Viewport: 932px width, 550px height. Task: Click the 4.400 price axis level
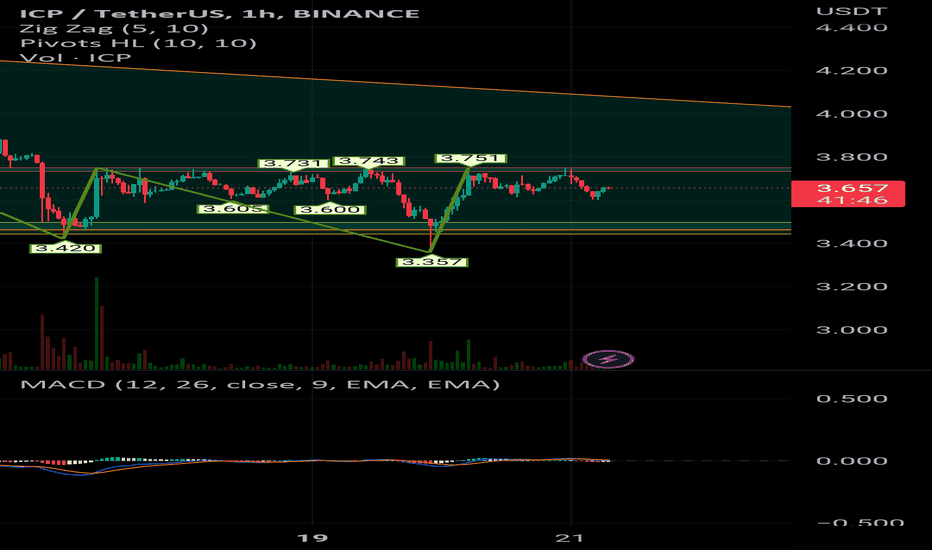click(x=852, y=27)
